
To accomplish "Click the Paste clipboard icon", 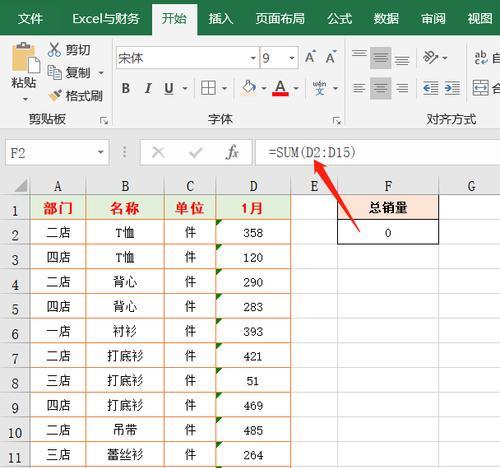I will 25,57.
